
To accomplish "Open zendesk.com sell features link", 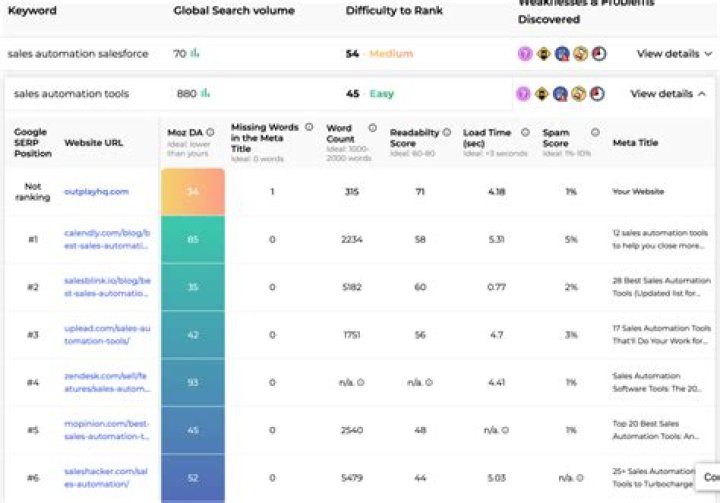I will (107, 382).
